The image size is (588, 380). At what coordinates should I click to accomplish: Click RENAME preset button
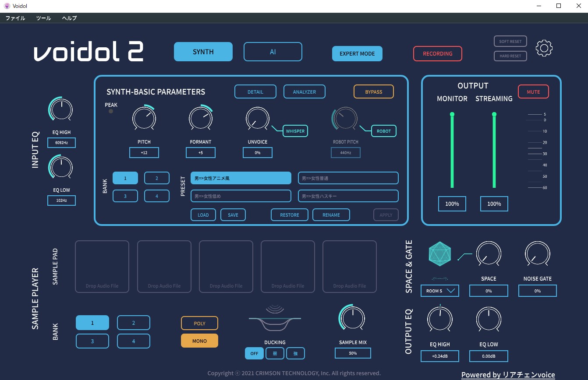point(331,215)
